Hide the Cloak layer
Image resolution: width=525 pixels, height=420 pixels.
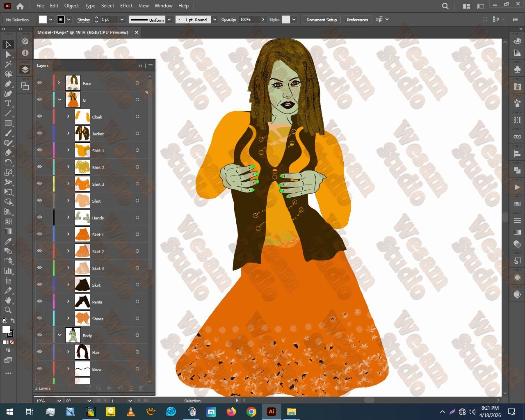click(39, 116)
